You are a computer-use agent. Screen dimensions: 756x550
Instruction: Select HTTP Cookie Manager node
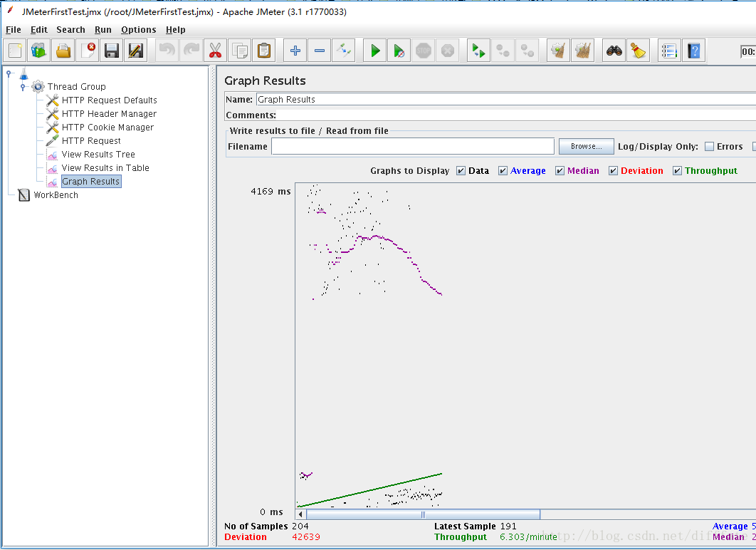(107, 128)
